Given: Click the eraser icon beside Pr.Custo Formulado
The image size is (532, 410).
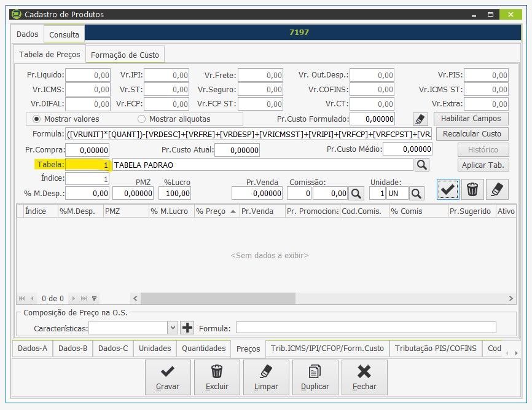Looking at the screenshot, I should click(420, 119).
